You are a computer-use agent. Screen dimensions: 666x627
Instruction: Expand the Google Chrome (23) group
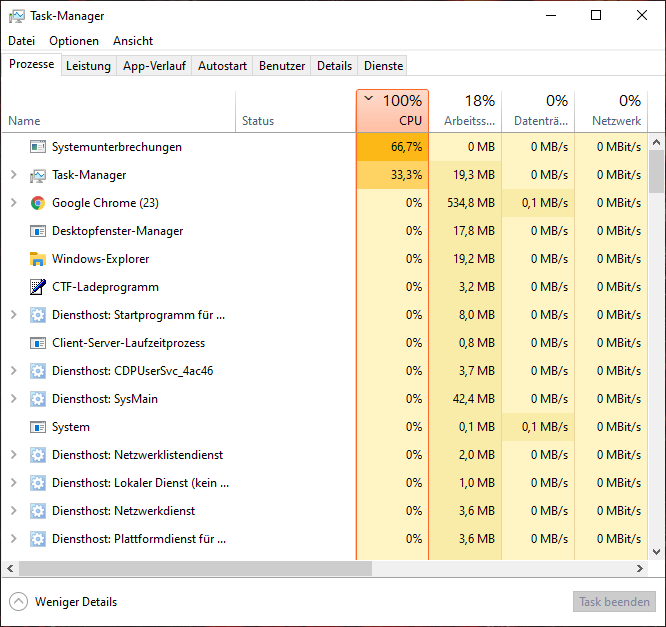click(14, 203)
